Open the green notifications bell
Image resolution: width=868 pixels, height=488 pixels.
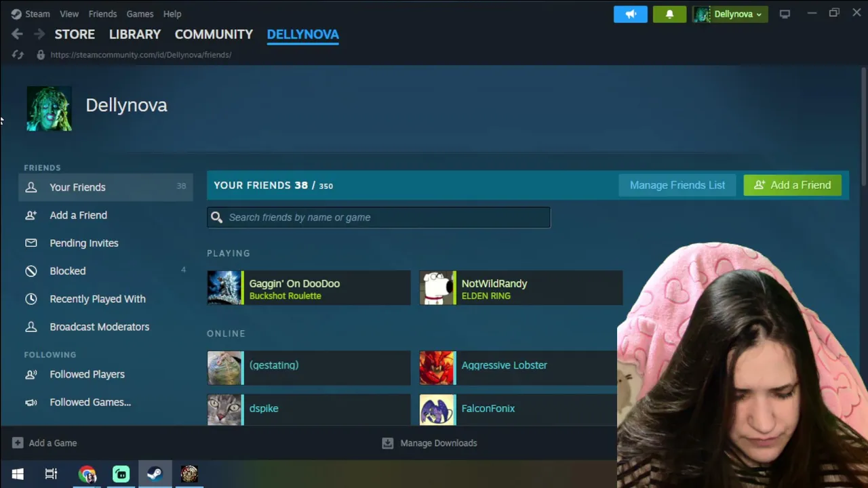click(x=669, y=14)
